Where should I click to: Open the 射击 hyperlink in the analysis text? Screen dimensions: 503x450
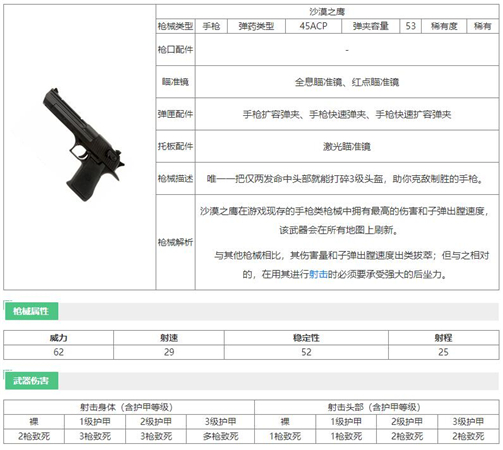click(x=319, y=274)
